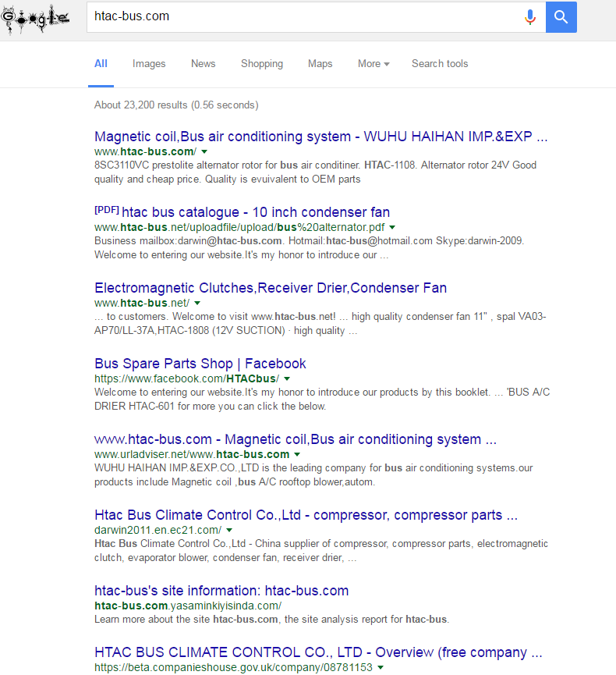Expand the More dropdown menu
This screenshot has width=616, height=675.
(373, 64)
